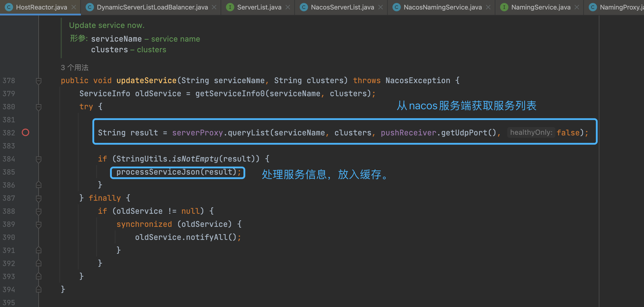
Task: Collapse the oldService null check at line 388
Action: (x=38, y=211)
